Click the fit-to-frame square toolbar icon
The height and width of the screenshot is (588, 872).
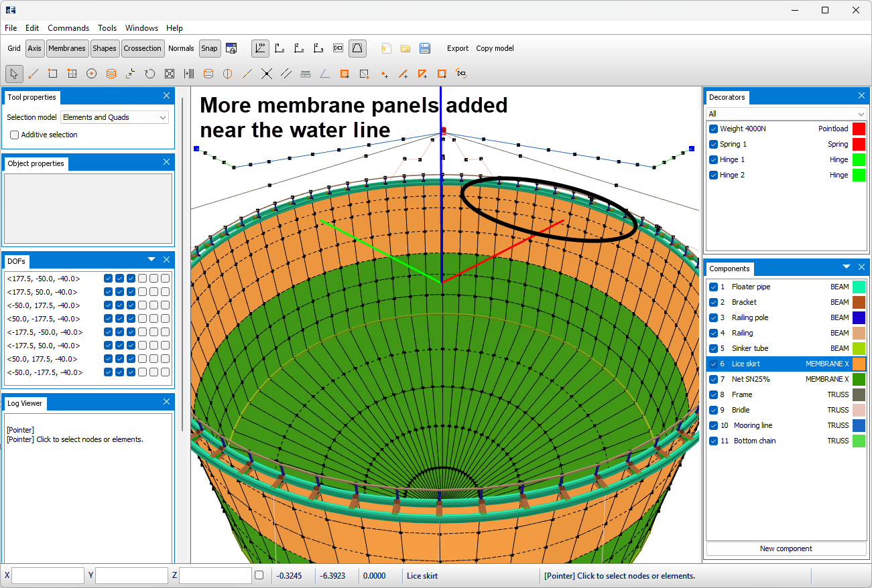tap(170, 74)
